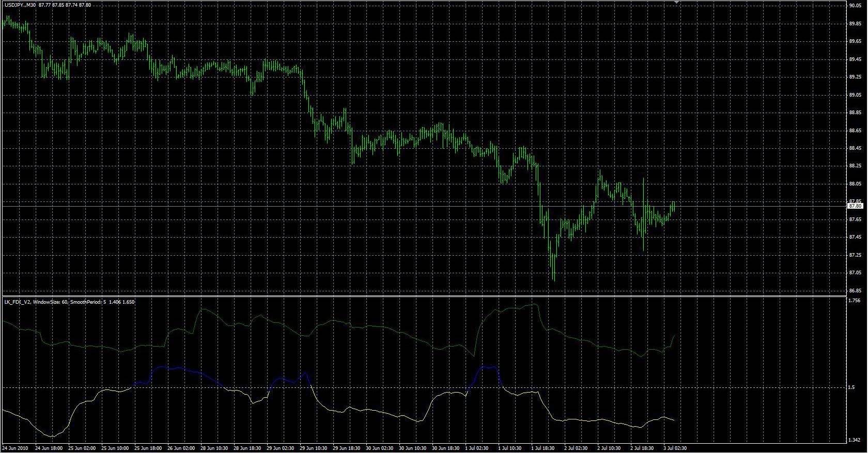Click the 1 Jul 18:30 time label
The width and height of the screenshot is (868, 453).
(544, 448)
